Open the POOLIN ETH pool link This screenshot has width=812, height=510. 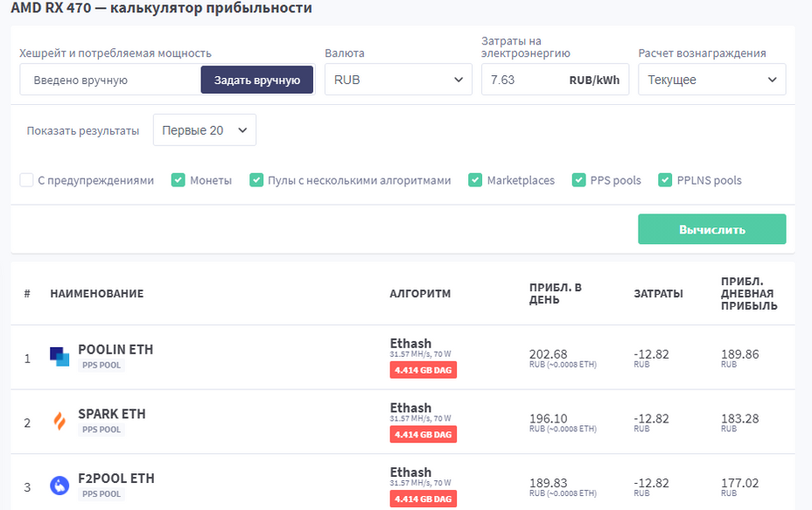115,349
